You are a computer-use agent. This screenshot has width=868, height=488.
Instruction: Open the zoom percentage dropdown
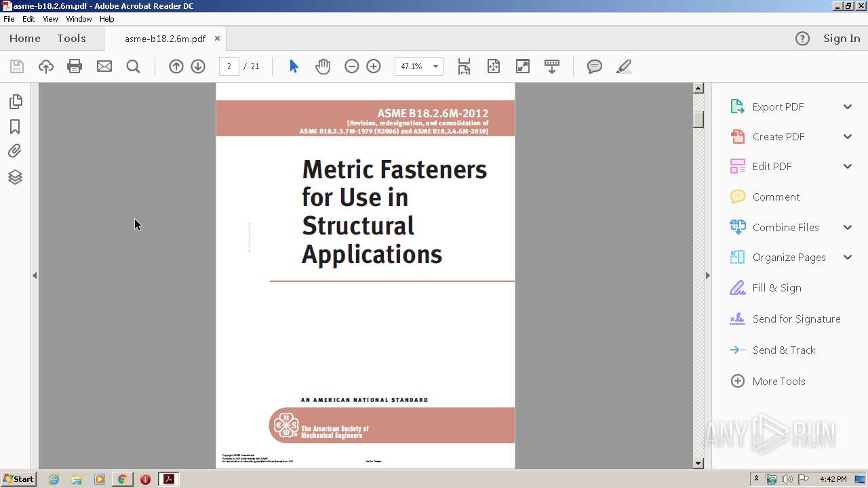point(435,66)
